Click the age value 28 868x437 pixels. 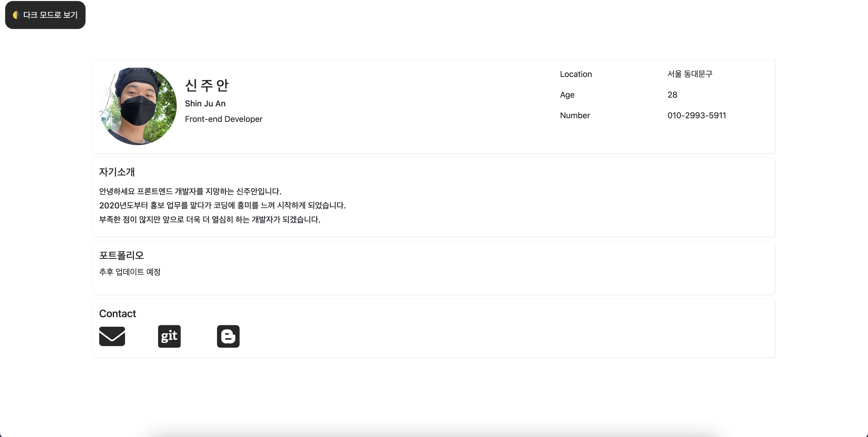click(672, 95)
